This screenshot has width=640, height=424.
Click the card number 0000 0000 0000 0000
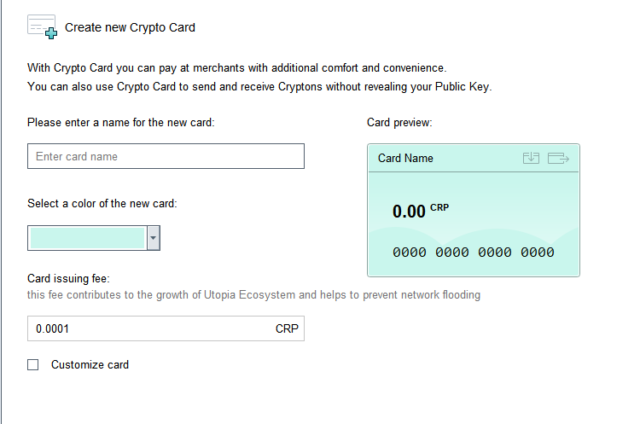click(473, 253)
